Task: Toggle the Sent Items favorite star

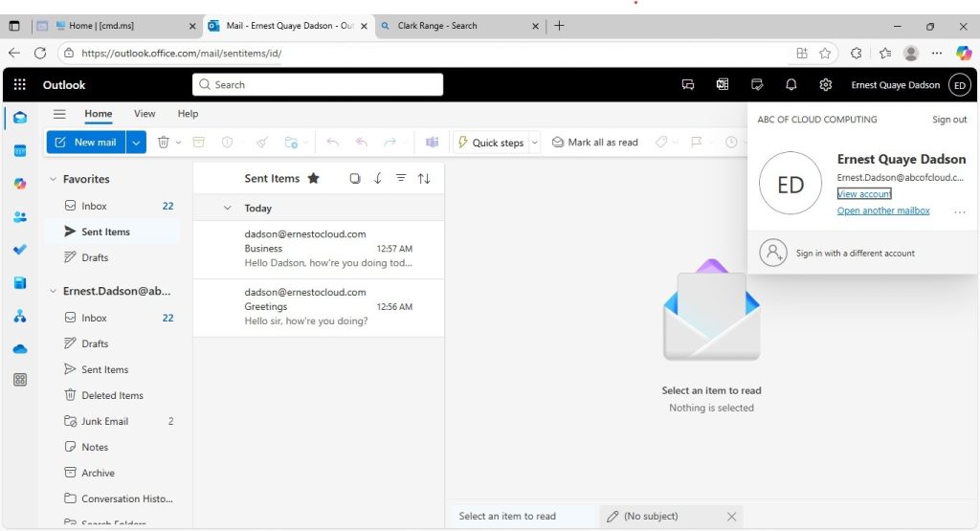Action: click(313, 178)
